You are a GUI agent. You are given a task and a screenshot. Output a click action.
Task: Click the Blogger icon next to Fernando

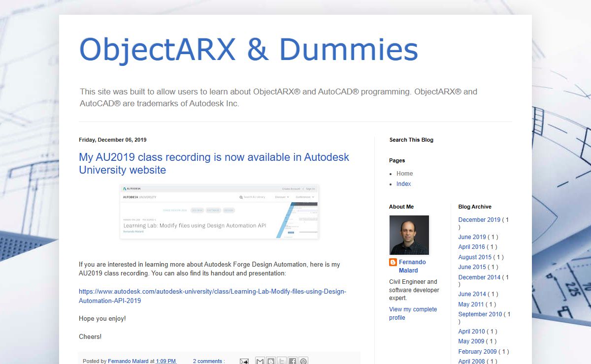393,262
